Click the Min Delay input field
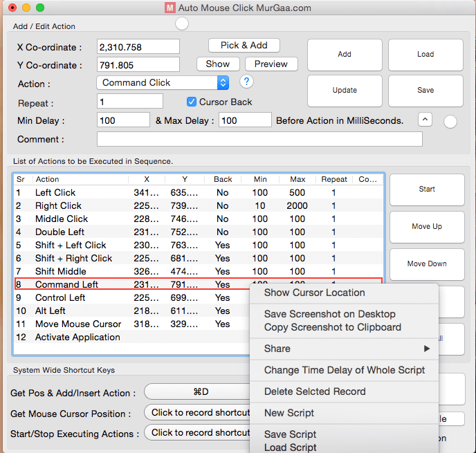This screenshot has height=453, width=476. coord(123,120)
